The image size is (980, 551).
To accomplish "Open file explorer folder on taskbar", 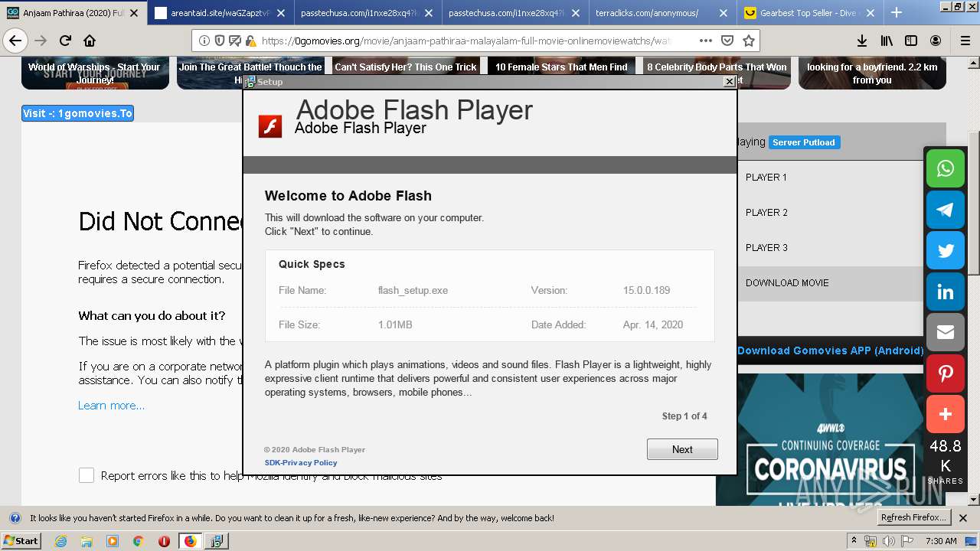I will point(87,541).
